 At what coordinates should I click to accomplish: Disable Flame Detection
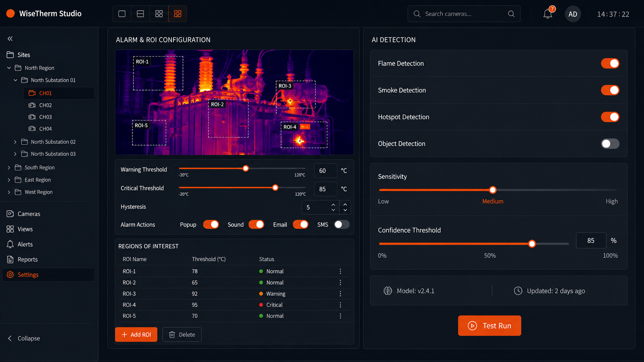pos(610,63)
